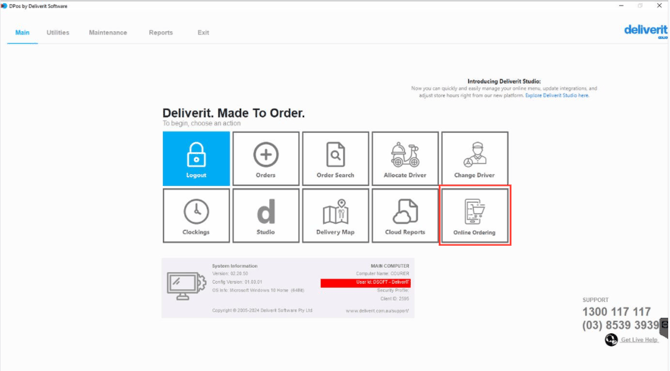The height and width of the screenshot is (371, 670).
Task: Click the Get Live Help link
Action: click(x=639, y=340)
